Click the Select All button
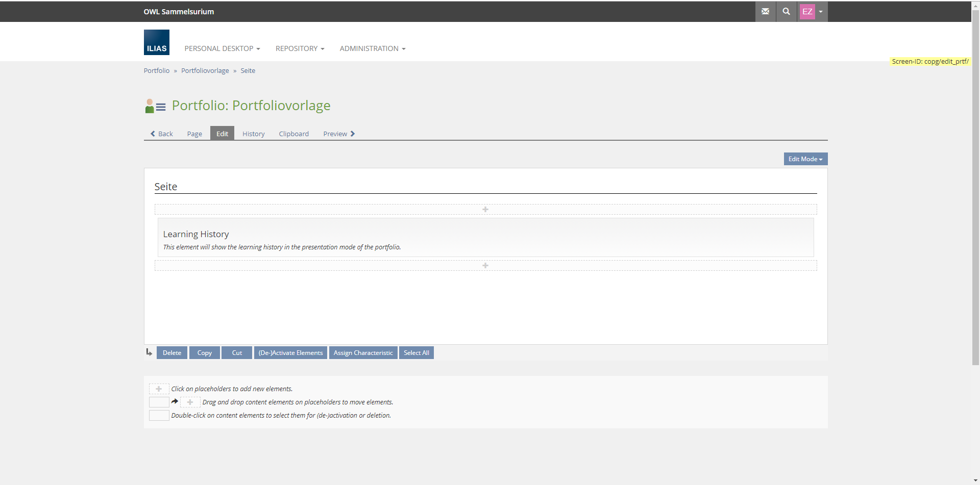980x485 pixels. [x=416, y=353]
